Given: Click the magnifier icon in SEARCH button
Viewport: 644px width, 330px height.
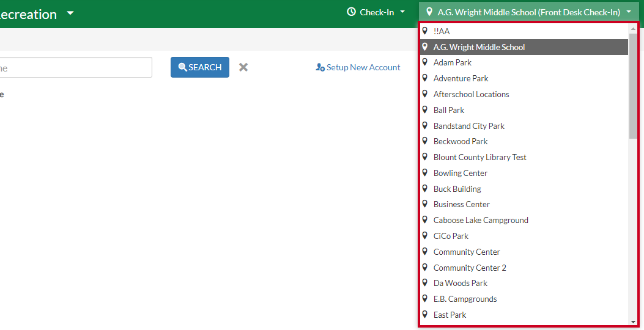Looking at the screenshot, I should 182,67.
